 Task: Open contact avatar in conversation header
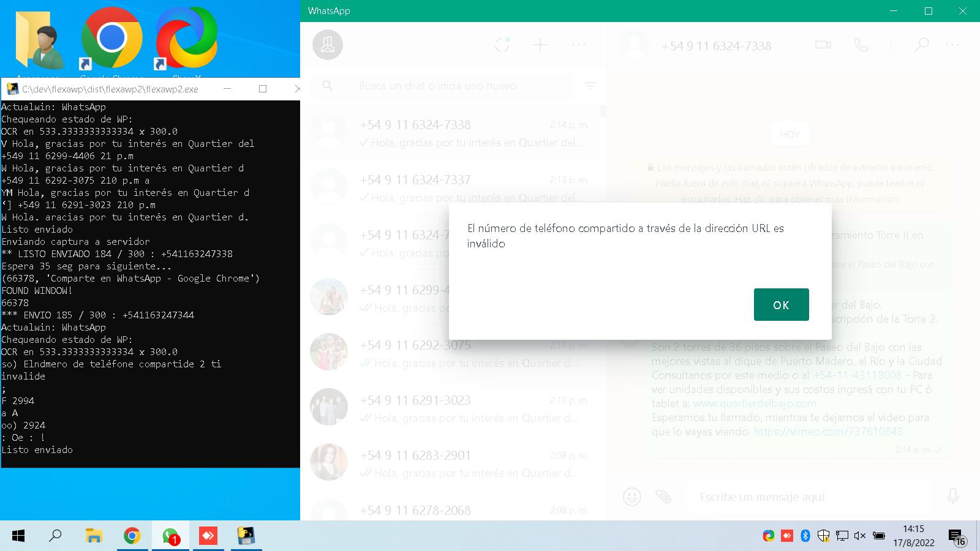[x=635, y=45]
